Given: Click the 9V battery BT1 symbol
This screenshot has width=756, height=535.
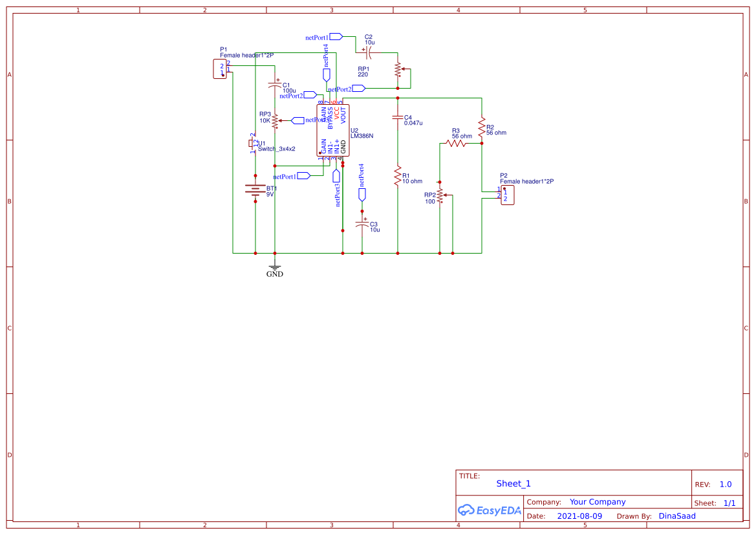Looking at the screenshot, I should tap(255, 190).
